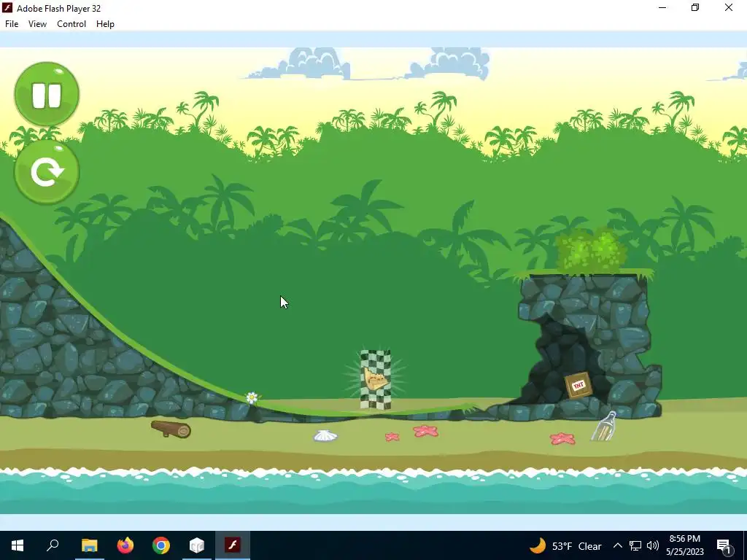Screen dimensions: 747x560
Task: Launch Google Chrome from the taskbar
Action: pos(161,545)
